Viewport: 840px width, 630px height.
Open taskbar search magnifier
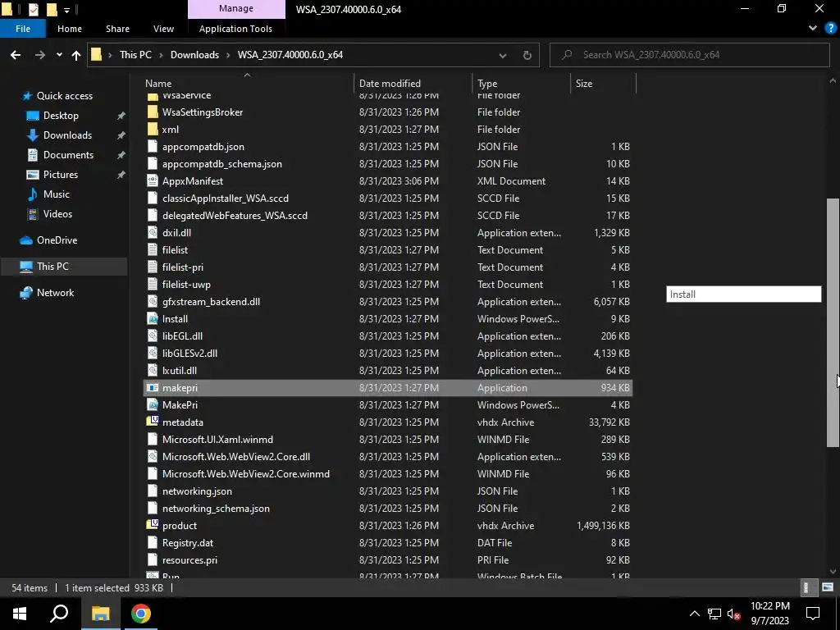tap(59, 614)
